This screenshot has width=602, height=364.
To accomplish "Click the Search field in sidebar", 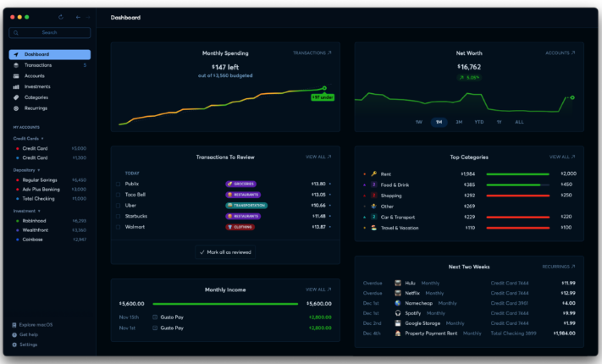I will (x=50, y=32).
